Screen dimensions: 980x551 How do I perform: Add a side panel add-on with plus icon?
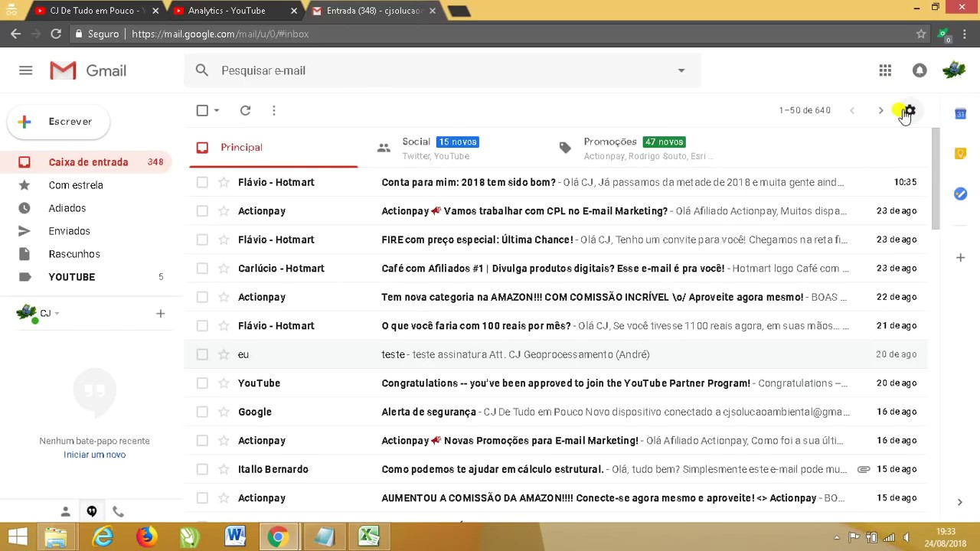click(960, 258)
